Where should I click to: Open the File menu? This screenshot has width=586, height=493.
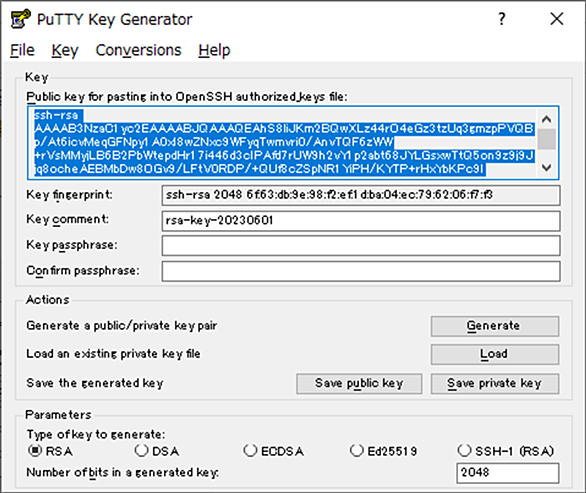click(22, 50)
